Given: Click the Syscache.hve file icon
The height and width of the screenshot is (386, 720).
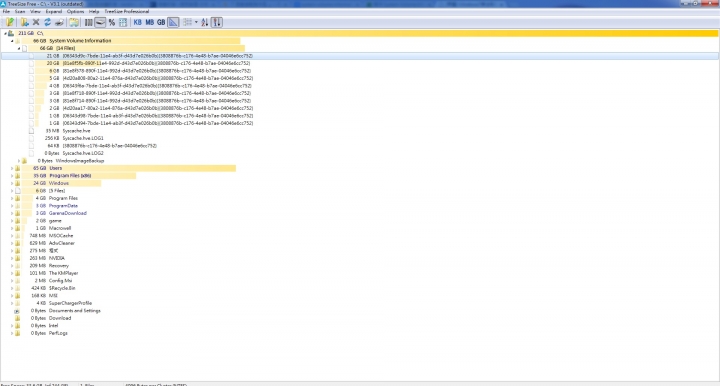Looking at the screenshot, I should 31,131.
